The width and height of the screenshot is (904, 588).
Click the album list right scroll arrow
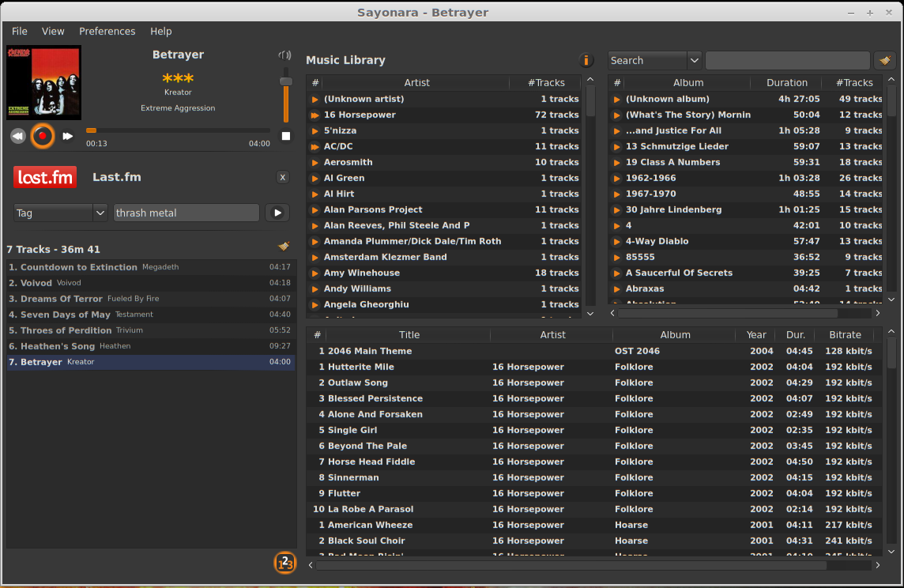pos(878,313)
